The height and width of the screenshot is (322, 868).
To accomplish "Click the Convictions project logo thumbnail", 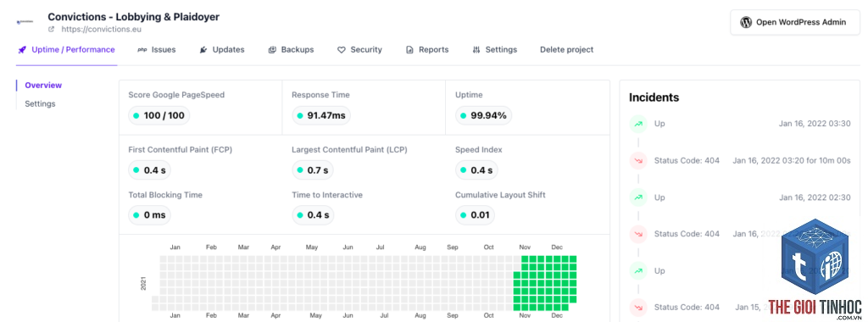I will click(x=25, y=22).
